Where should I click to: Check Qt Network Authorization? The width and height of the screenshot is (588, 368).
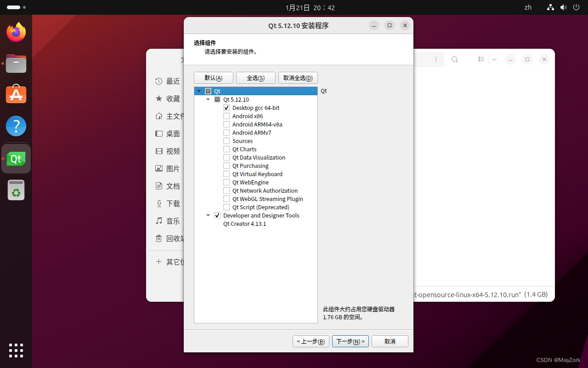(226, 191)
